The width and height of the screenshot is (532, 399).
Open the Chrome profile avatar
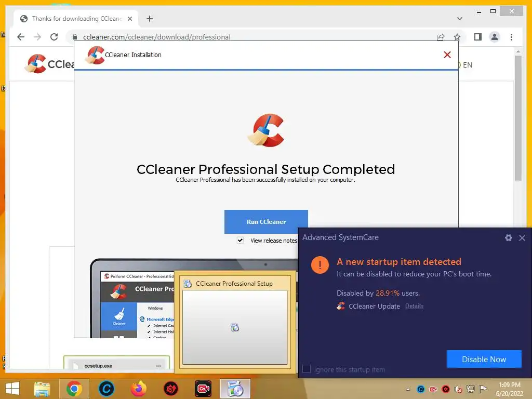pyautogui.click(x=495, y=37)
